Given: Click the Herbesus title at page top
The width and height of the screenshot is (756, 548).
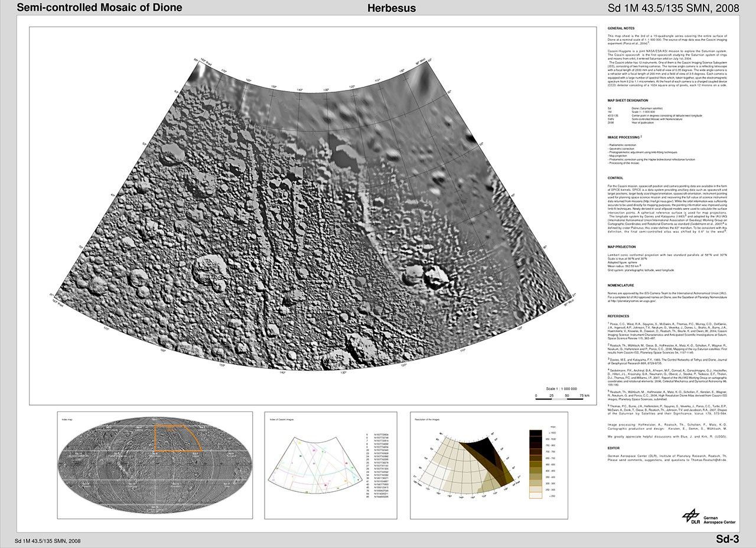Looking at the screenshot, I should [x=392, y=8].
